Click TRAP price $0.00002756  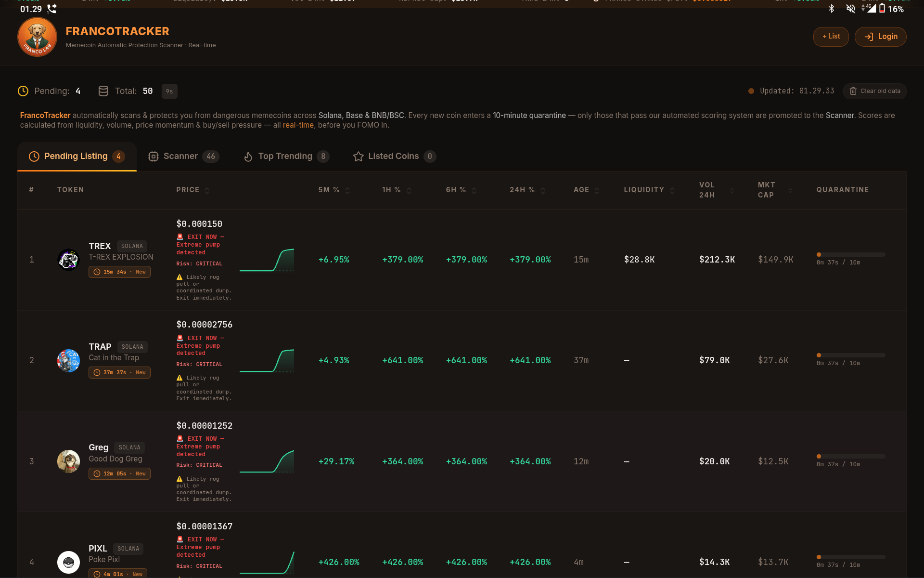[205, 325]
